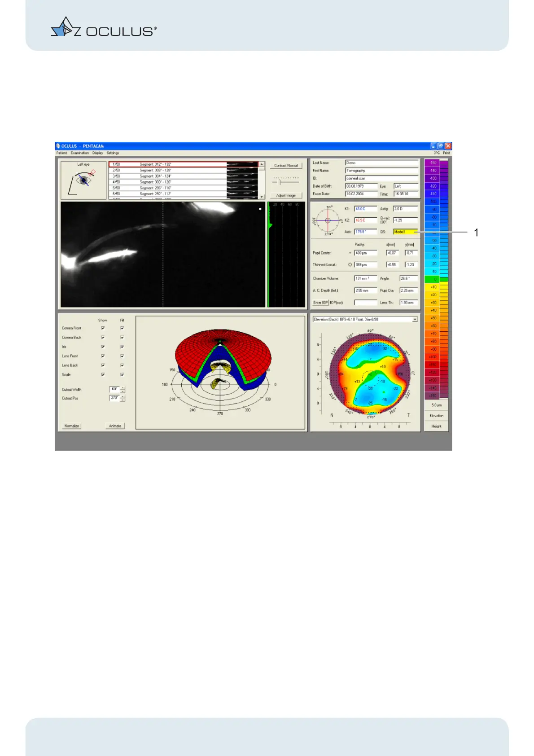Click the Exam Date field
The width and height of the screenshot is (534, 756).
point(361,194)
